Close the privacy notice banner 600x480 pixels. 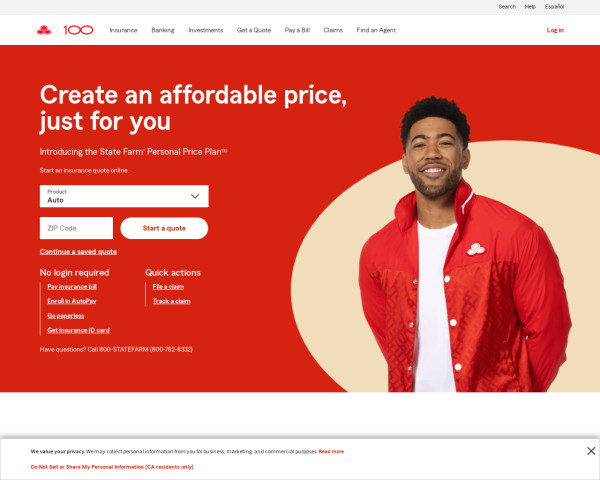pos(591,451)
